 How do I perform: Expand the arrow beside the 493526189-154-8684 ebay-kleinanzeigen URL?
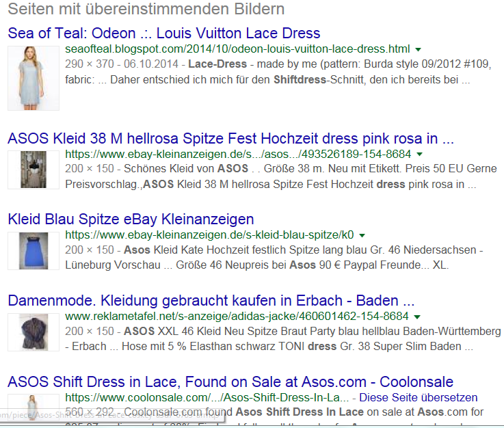click(x=419, y=155)
